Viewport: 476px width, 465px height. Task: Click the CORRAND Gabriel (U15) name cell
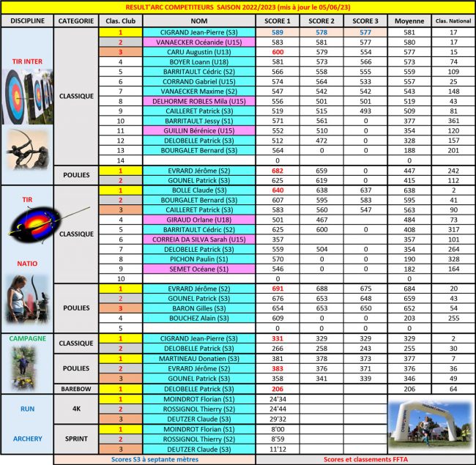pos(199,81)
